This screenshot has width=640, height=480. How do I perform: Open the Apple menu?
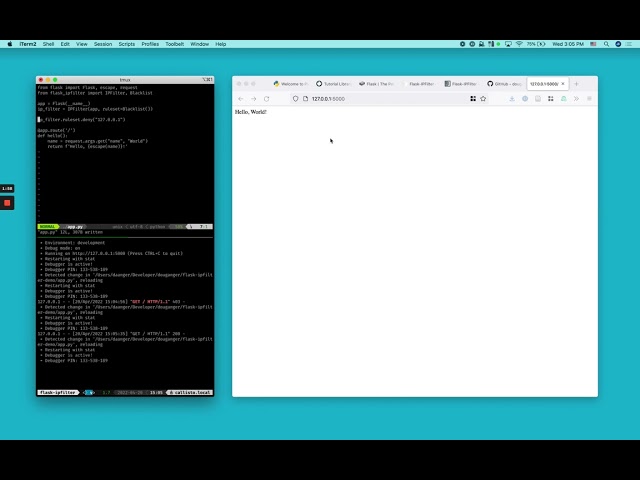(9, 44)
